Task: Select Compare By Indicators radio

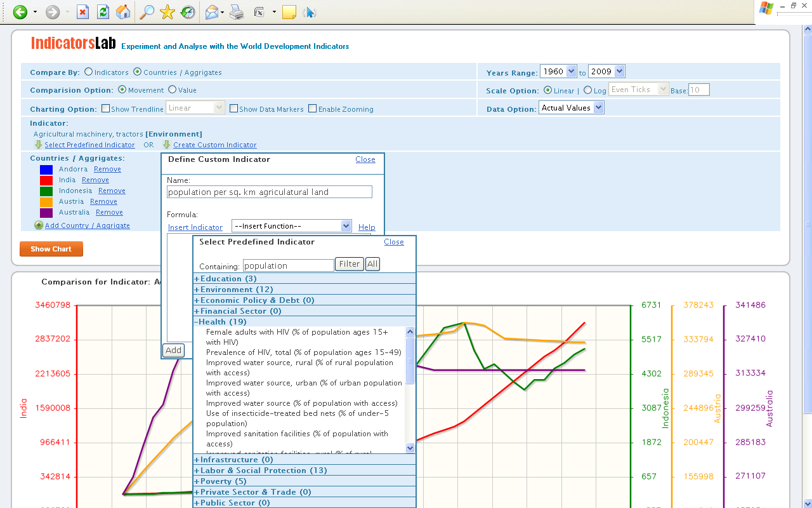Action: coord(88,72)
